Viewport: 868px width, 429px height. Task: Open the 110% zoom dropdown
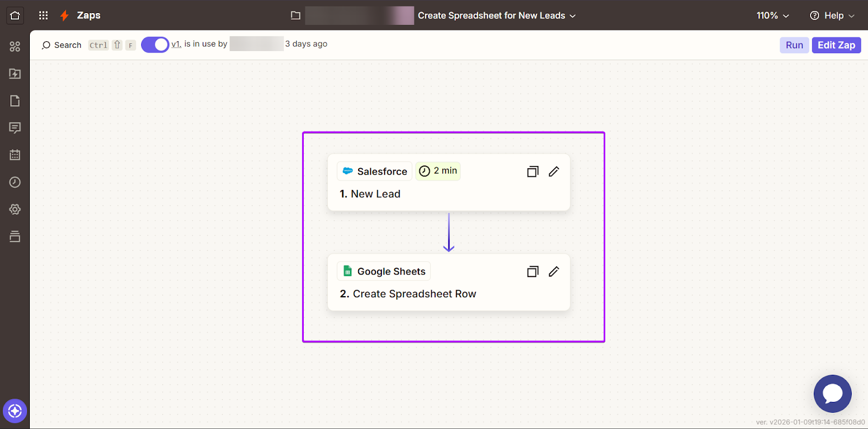coord(773,16)
